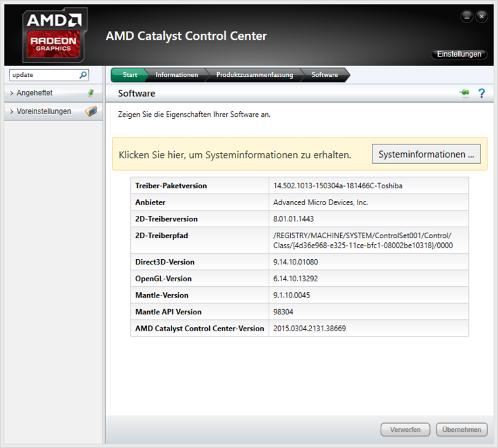Image resolution: width=498 pixels, height=448 pixels.
Task: Click the AMD Radeon Graphics logo
Action: click(x=54, y=35)
